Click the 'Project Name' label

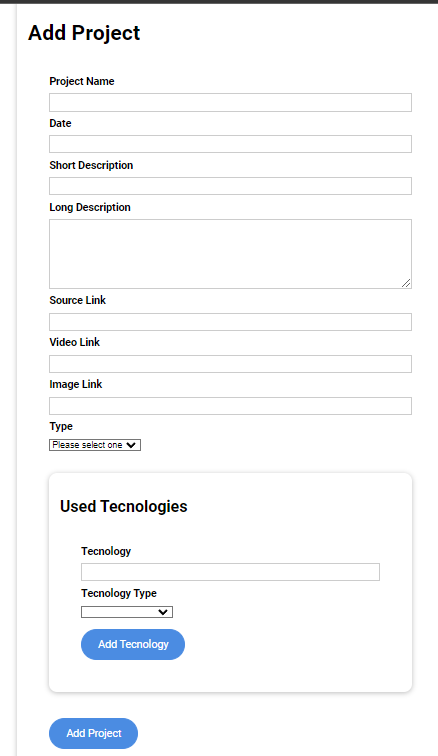coord(82,81)
